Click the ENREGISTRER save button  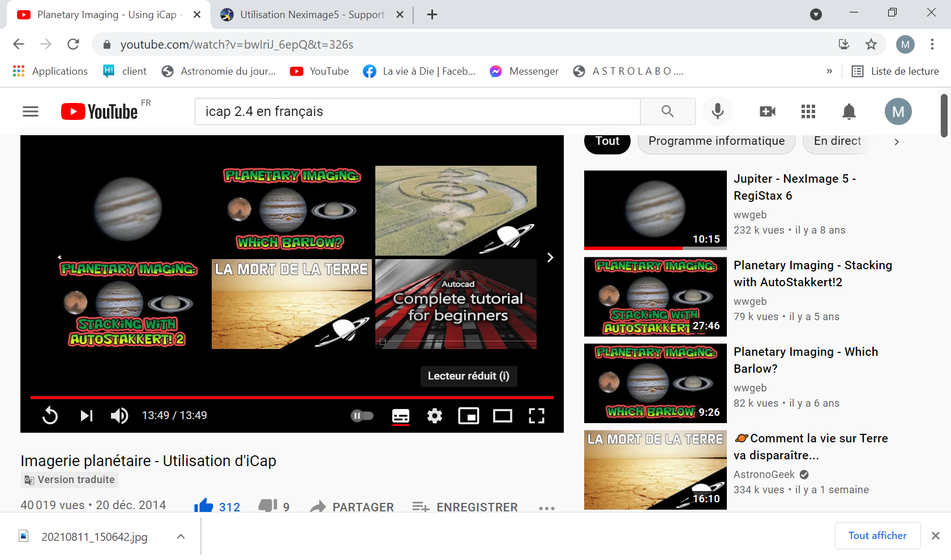[x=465, y=507]
